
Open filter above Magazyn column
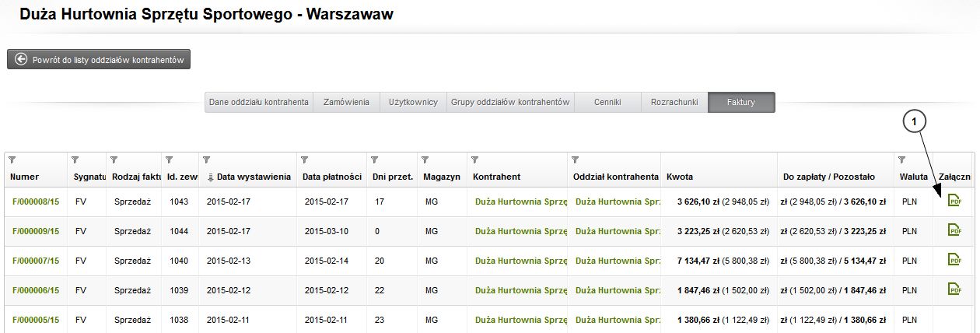pos(425,160)
